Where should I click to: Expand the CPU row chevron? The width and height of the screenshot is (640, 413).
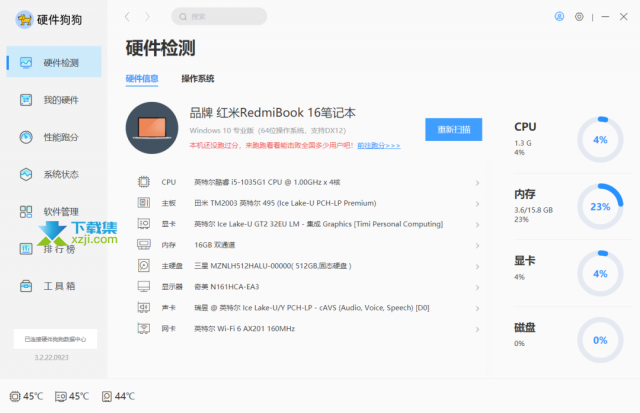pyautogui.click(x=477, y=183)
